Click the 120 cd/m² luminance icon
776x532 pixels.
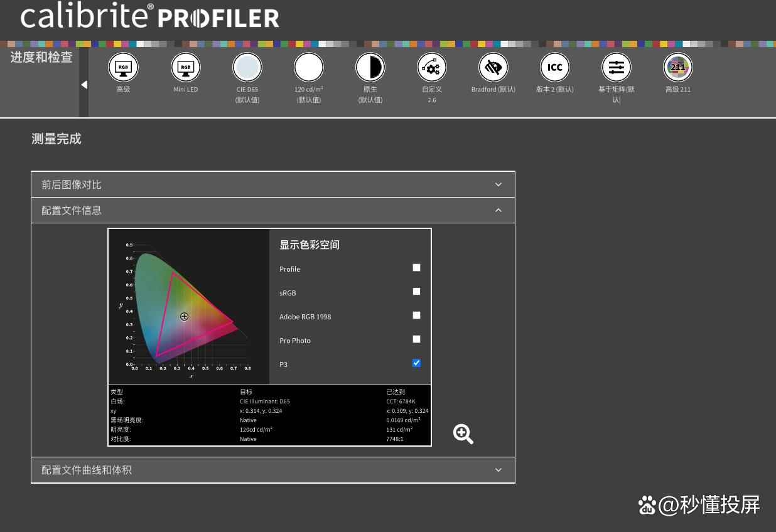(309, 67)
